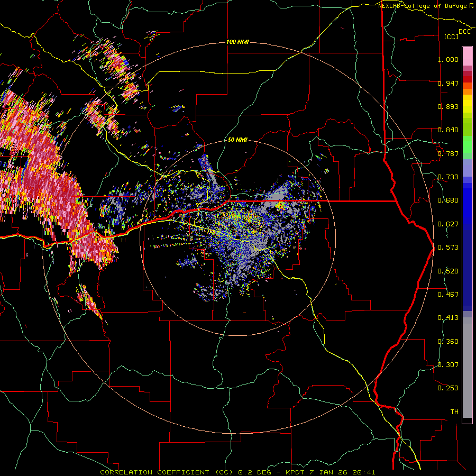The image size is (476, 476).
Task: Click the 0.573 legend value
Action: [x=448, y=248]
